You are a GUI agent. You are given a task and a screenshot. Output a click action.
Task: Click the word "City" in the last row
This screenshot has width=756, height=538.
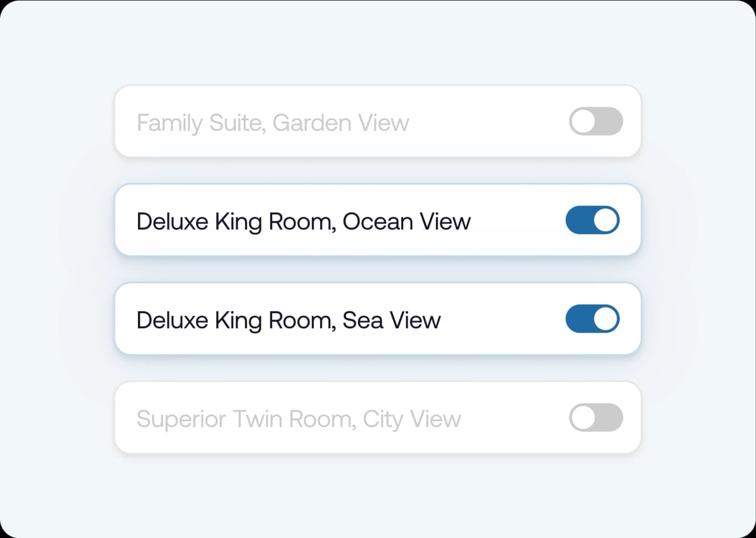pyautogui.click(x=382, y=419)
